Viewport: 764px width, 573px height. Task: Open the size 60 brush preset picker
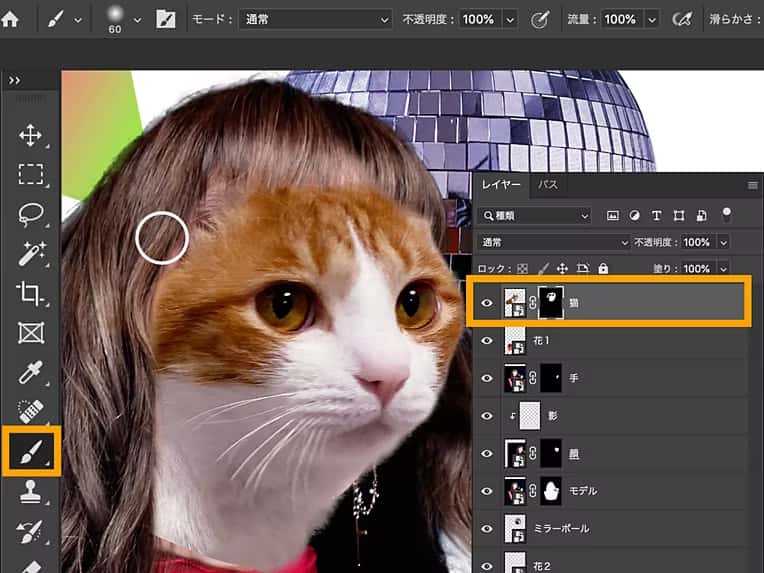pos(137,20)
